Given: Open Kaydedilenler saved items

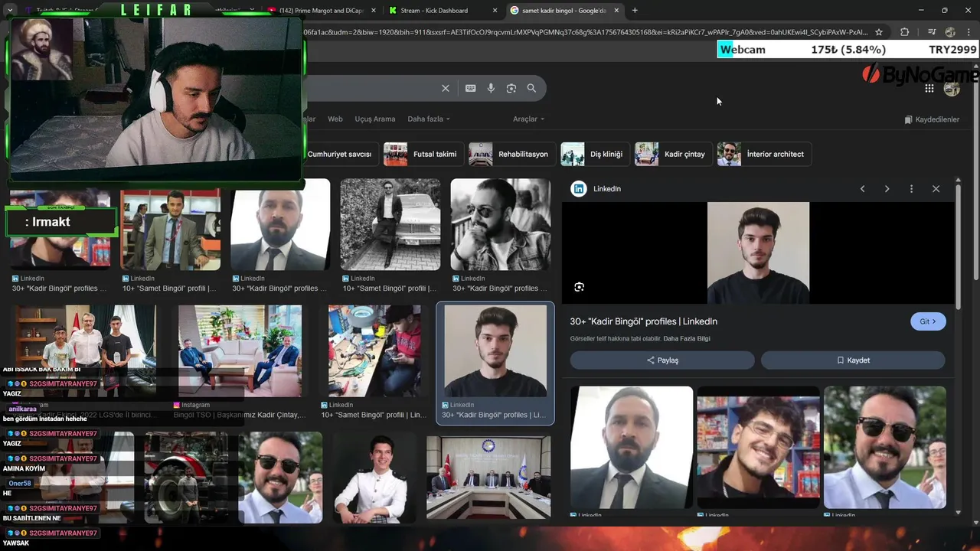Looking at the screenshot, I should [x=932, y=119].
